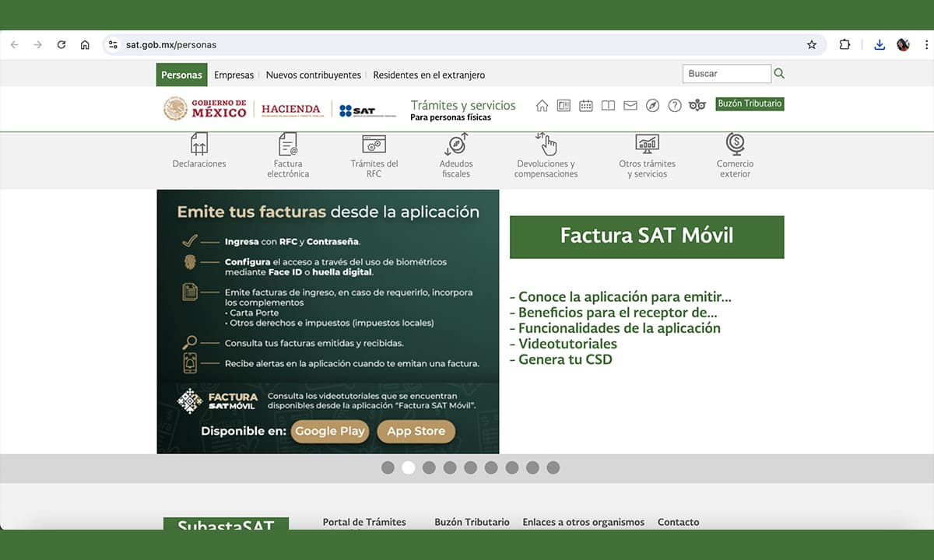Click the browser forward arrow
This screenshot has width=934, height=560.
pos(37,45)
